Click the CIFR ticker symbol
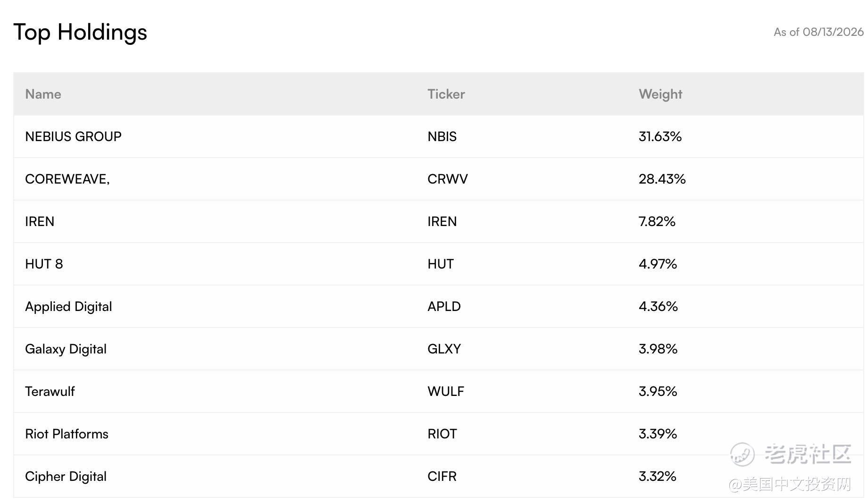 (x=442, y=476)
